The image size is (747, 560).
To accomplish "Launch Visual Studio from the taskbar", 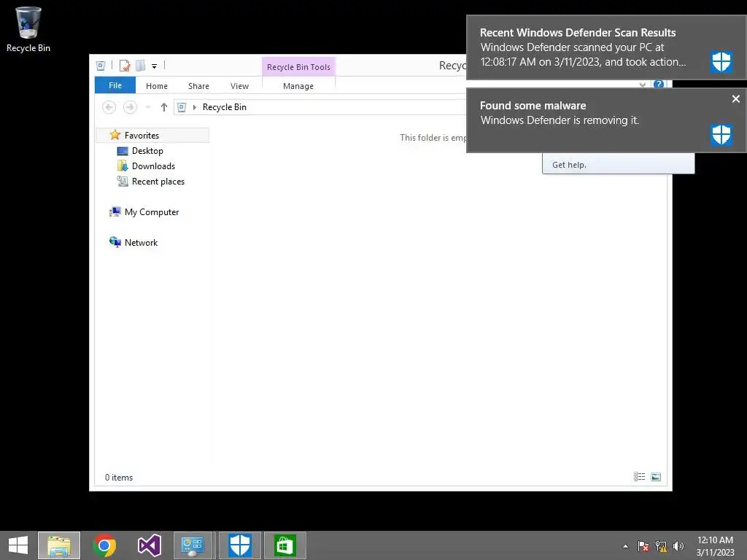I will 150,545.
